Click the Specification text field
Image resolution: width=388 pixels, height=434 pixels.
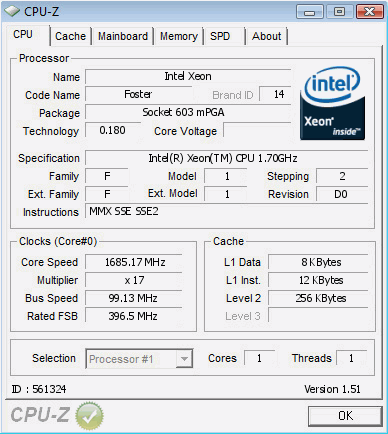(227, 158)
